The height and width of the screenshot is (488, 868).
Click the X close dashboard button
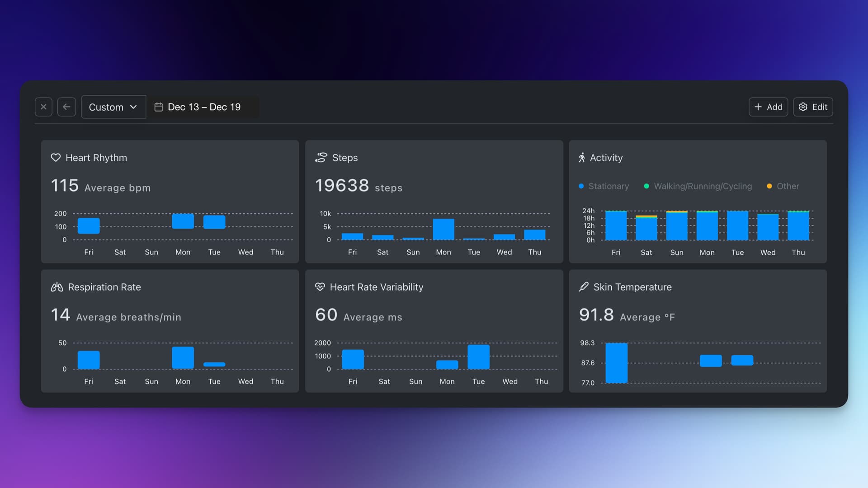click(x=43, y=107)
